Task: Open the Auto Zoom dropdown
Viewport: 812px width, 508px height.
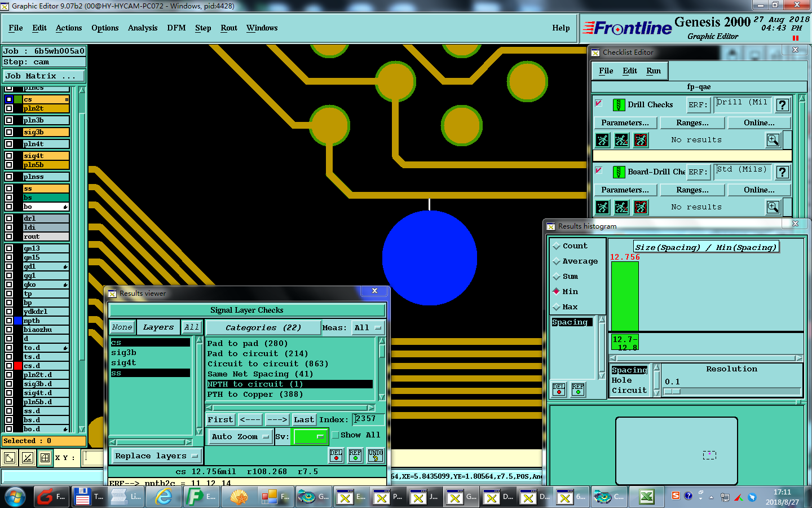Action: pyautogui.click(x=240, y=437)
